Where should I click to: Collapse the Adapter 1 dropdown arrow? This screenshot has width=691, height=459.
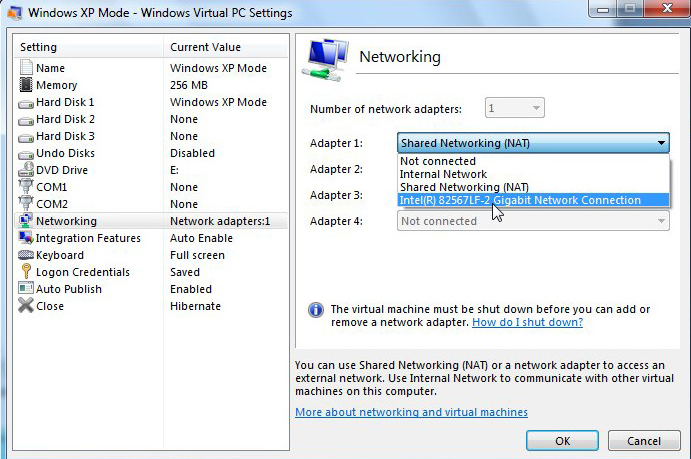click(x=661, y=143)
